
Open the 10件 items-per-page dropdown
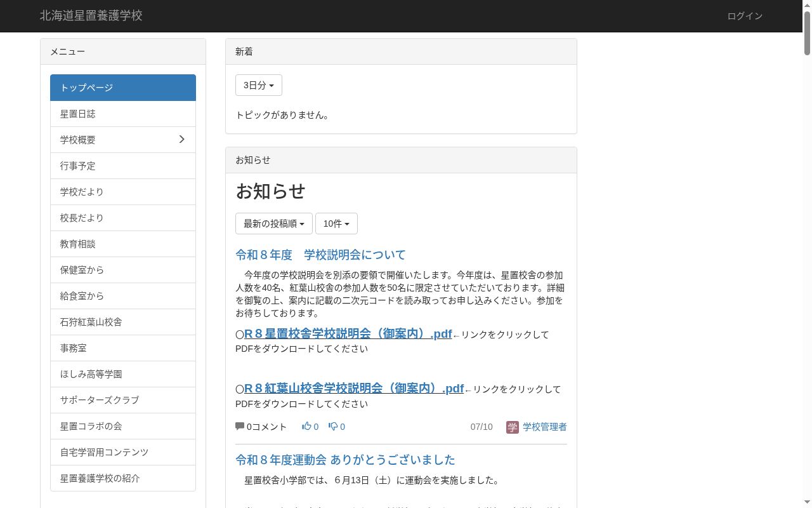pyautogui.click(x=336, y=224)
